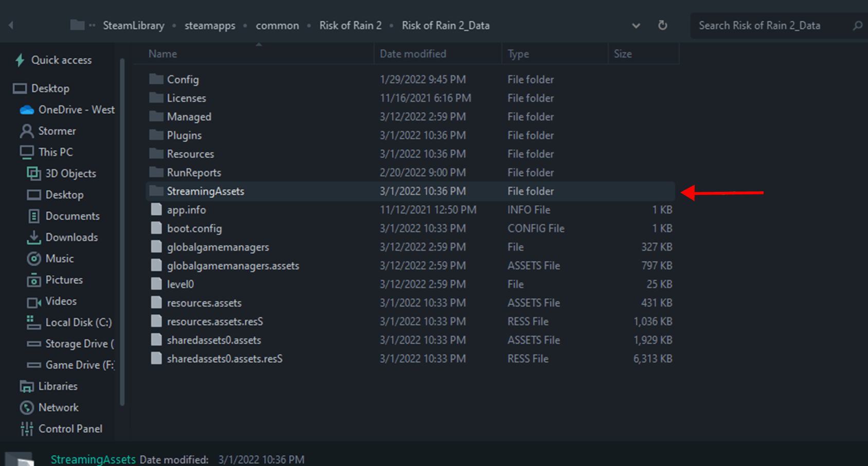Viewport: 868px width, 466px height.
Task: Click the Config folder icon
Action: pos(156,79)
